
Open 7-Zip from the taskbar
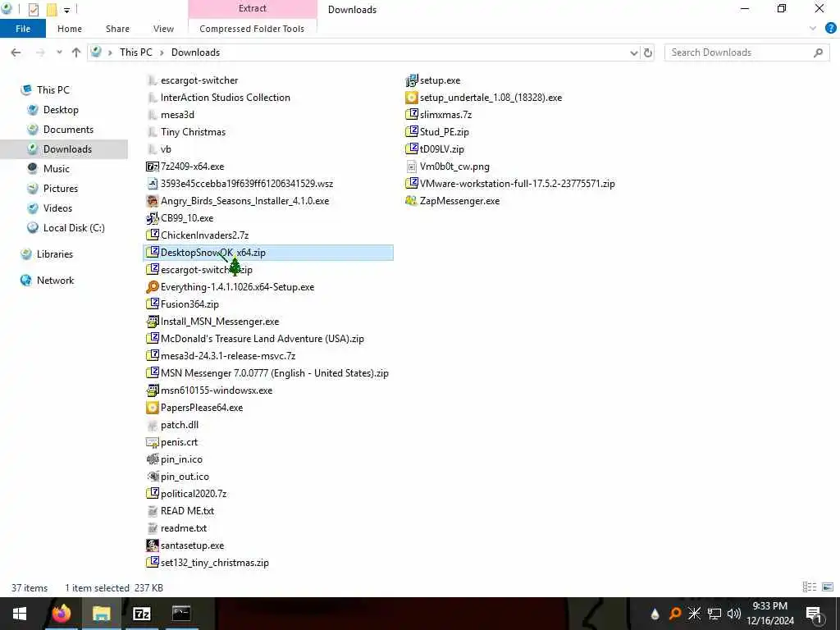pyautogui.click(x=141, y=614)
